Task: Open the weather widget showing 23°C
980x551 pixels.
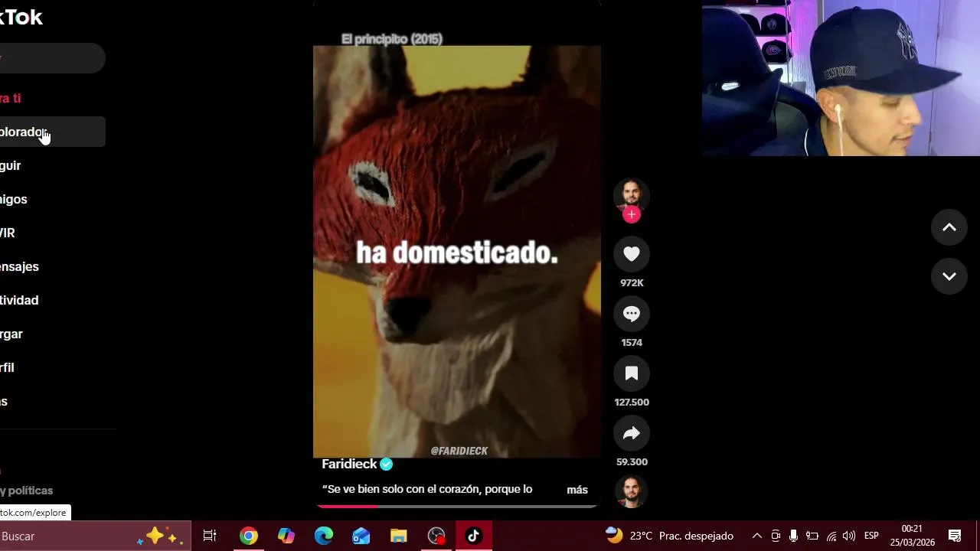Action: pyautogui.click(x=669, y=536)
